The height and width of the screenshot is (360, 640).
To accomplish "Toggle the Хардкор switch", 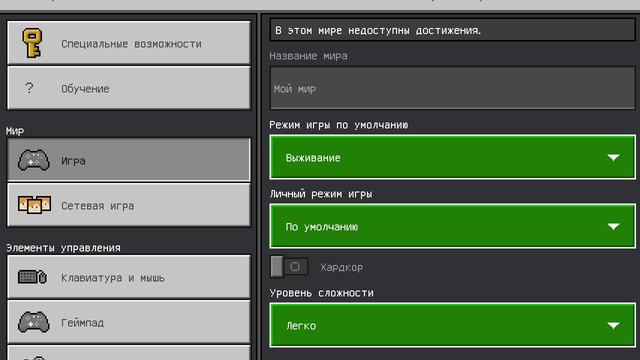I will (x=289, y=267).
